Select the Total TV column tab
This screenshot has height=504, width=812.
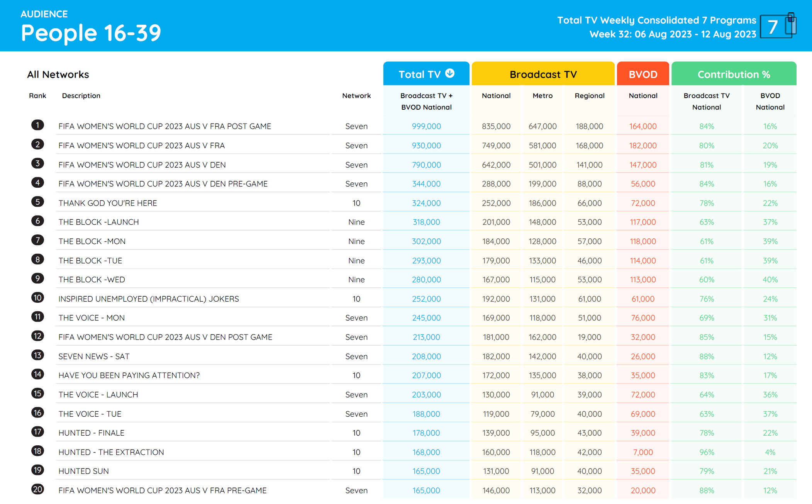(419, 74)
